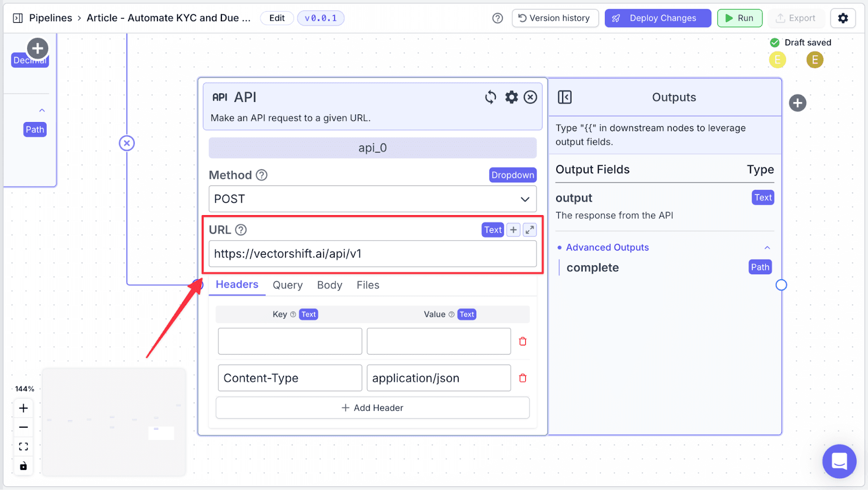Click the api_0 node name field
868x490 pixels.
(x=373, y=148)
